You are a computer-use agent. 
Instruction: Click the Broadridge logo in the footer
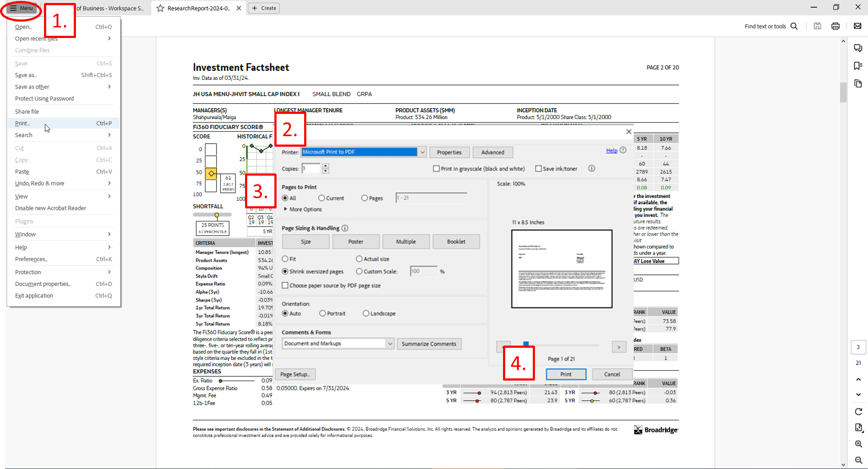point(656,430)
